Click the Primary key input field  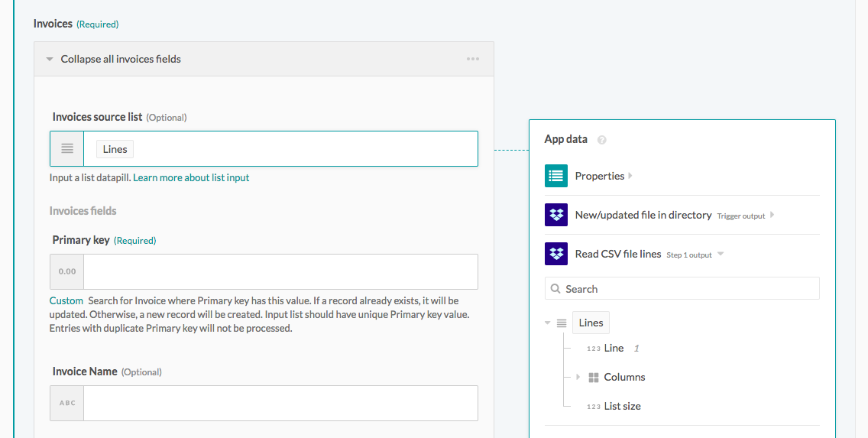click(280, 271)
